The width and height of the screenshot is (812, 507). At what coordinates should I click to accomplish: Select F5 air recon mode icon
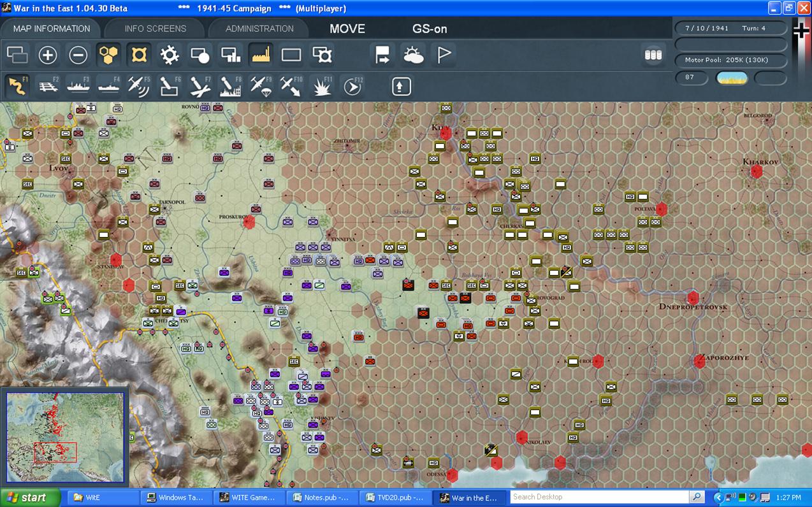[139, 86]
